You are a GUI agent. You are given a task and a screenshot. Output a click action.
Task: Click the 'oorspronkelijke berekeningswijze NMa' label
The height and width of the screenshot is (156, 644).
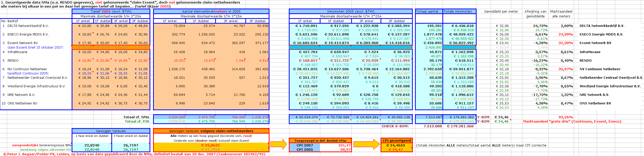click(x=42, y=145)
